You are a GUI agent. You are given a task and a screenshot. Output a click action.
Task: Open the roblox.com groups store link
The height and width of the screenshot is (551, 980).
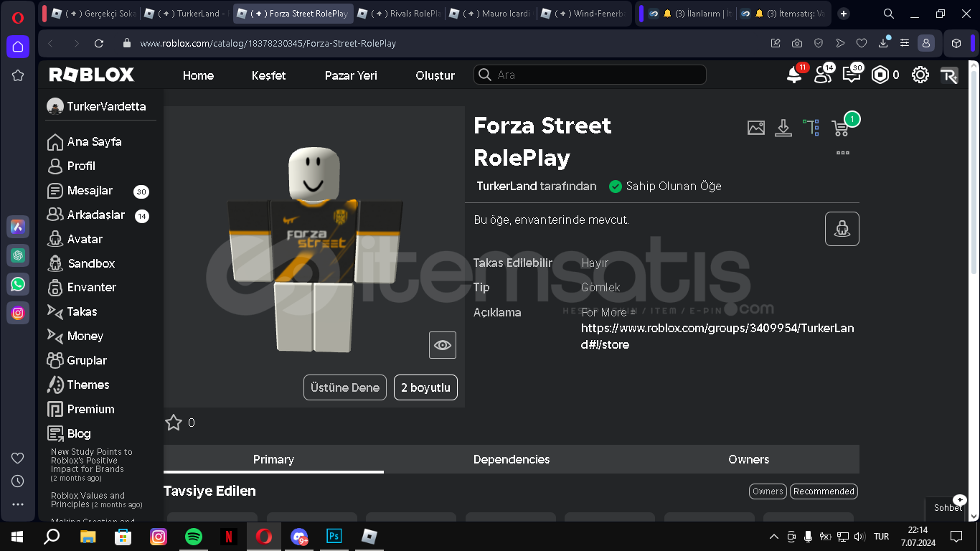click(717, 336)
